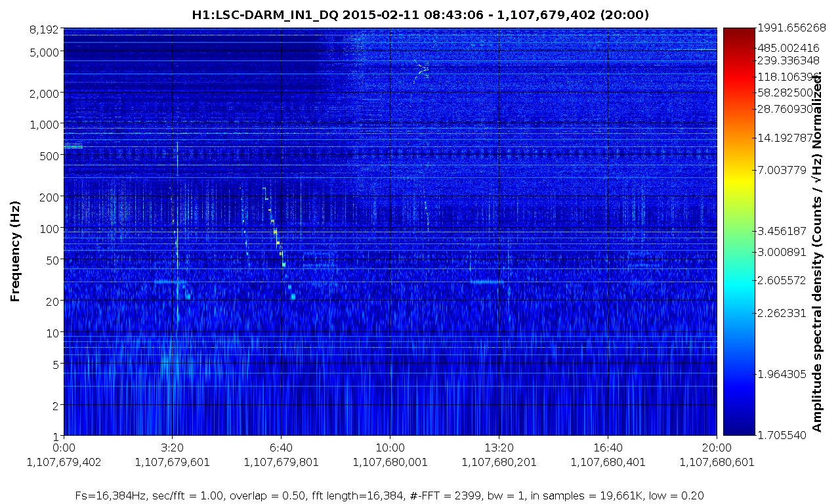Image resolution: width=840 pixels, height=504 pixels.
Task: Click GPS time 1,107,680,601 below 20:00
Action: click(x=717, y=462)
